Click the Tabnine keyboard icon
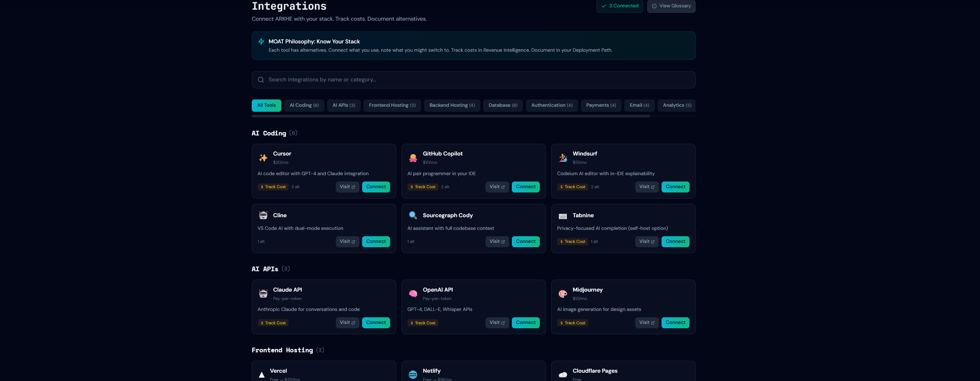Image resolution: width=980 pixels, height=381 pixels. [563, 216]
